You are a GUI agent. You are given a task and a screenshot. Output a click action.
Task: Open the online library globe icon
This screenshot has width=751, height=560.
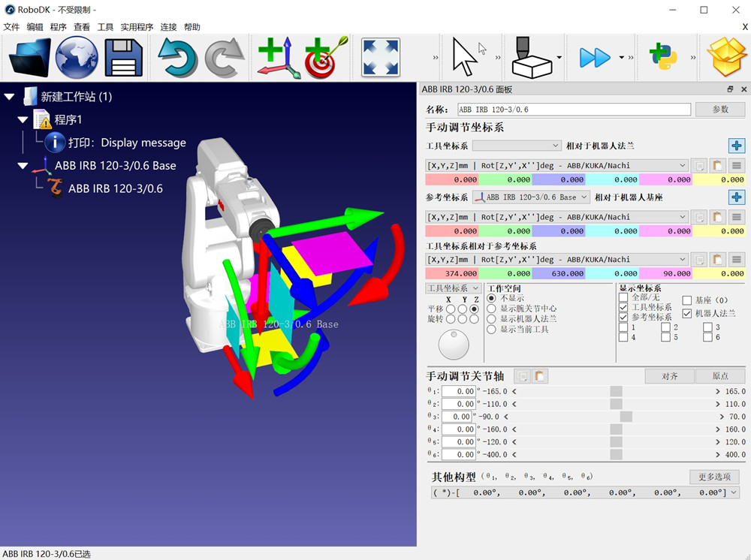[77, 58]
